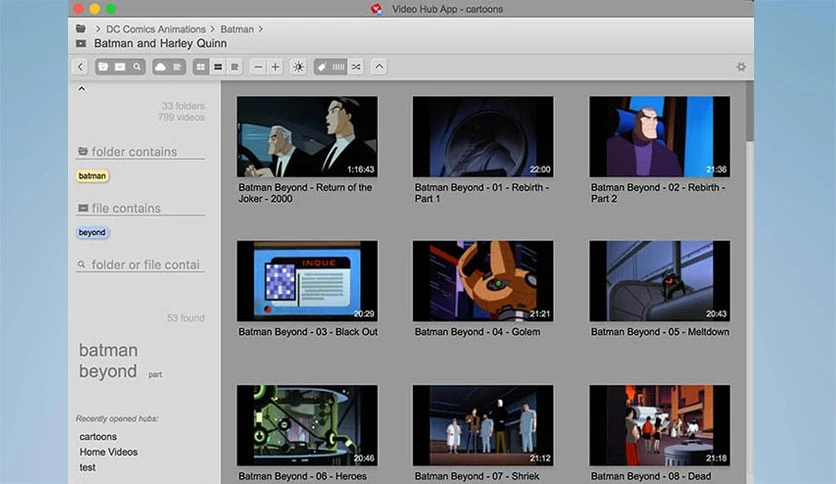Collapse the sidebar using the small chevron
836x484 pixels.
[82, 88]
